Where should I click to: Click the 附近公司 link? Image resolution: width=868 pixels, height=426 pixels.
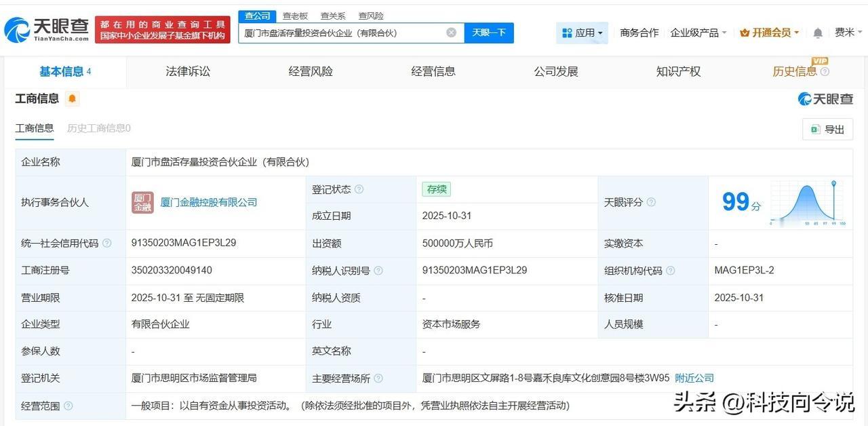point(694,378)
